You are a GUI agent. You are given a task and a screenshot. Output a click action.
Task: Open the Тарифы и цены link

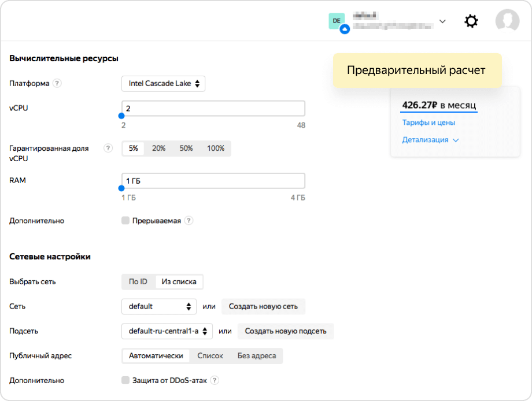point(428,122)
